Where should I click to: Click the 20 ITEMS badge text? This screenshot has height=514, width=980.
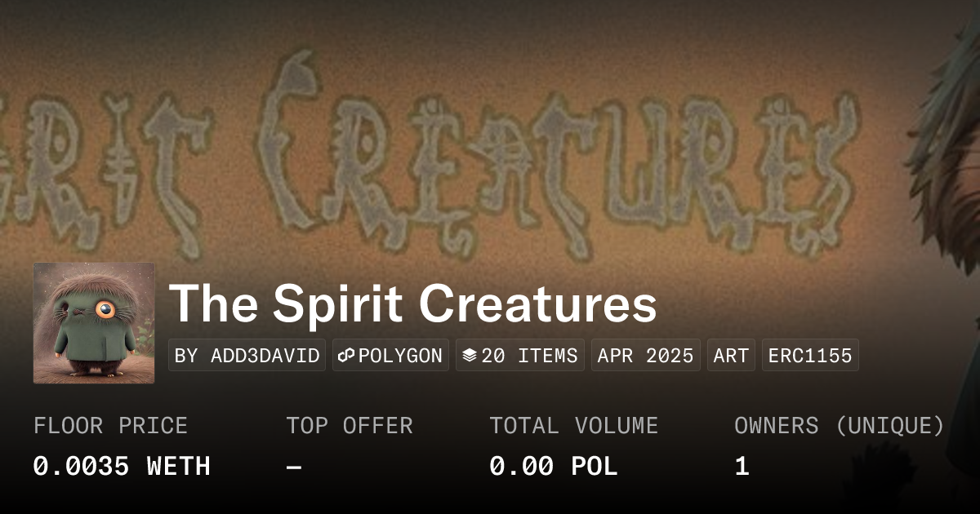click(529, 356)
